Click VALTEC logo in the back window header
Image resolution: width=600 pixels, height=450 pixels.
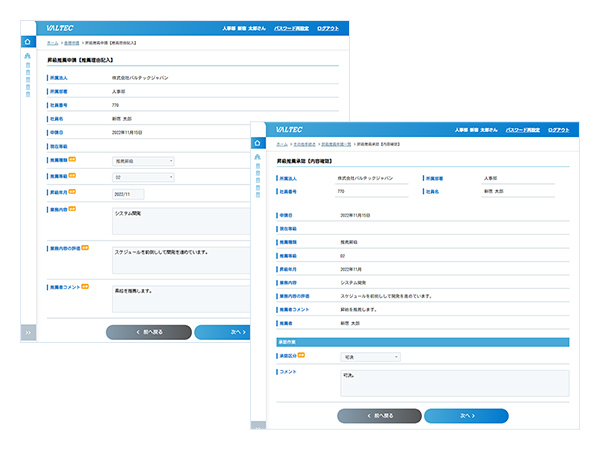62,29
